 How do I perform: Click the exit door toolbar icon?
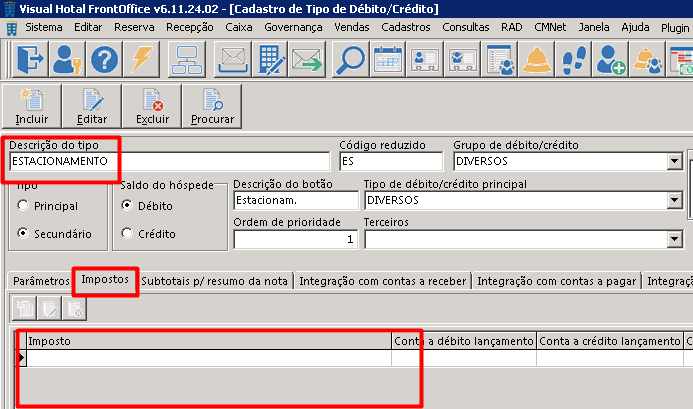click(30, 59)
